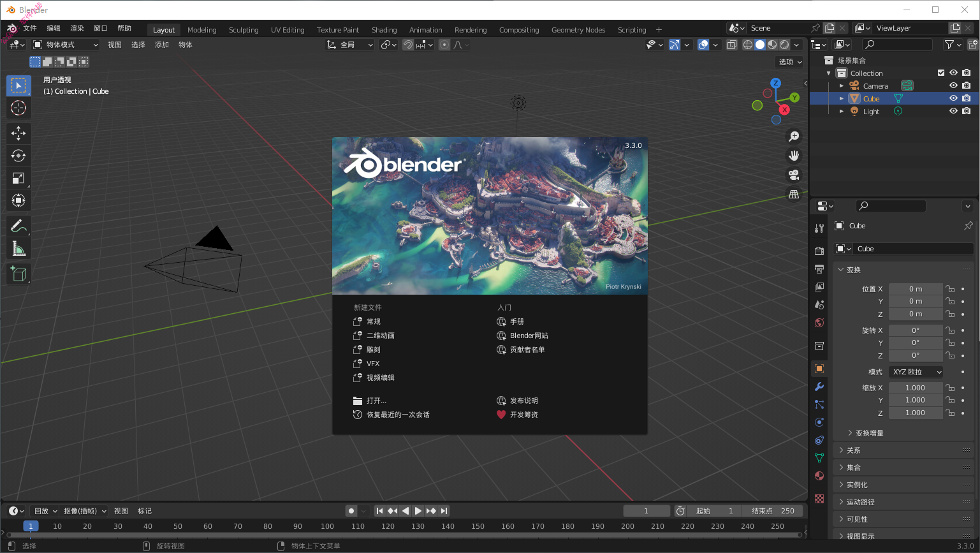Adjust the End frame field 250
Image resolution: width=980 pixels, height=553 pixels.
click(x=773, y=511)
